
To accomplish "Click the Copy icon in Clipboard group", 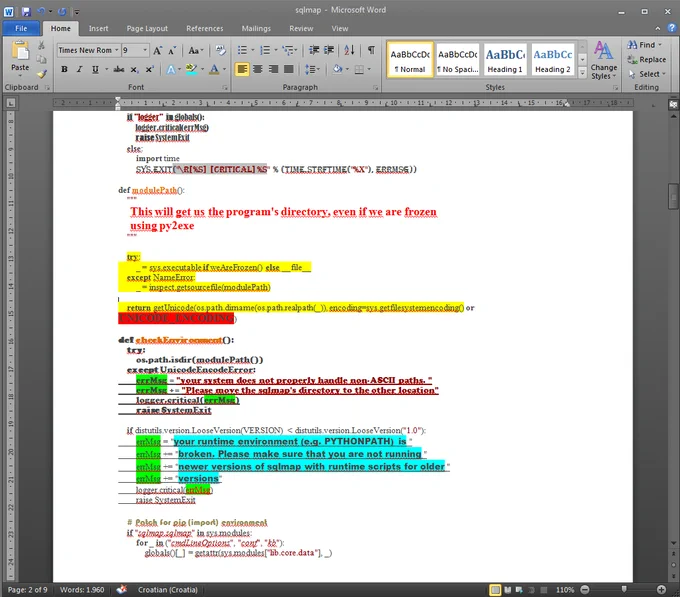I will coord(41,59).
